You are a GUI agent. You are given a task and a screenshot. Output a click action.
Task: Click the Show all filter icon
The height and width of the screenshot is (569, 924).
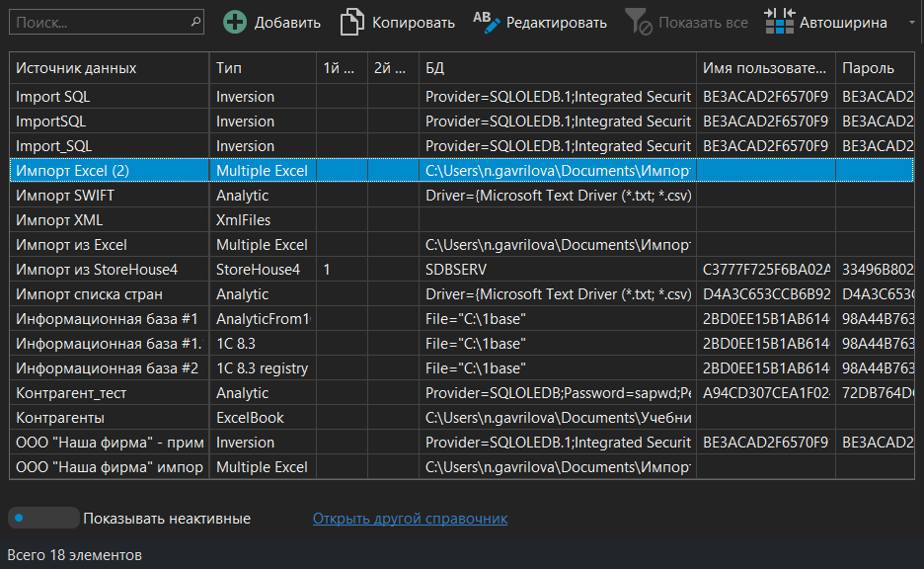[x=639, y=22]
